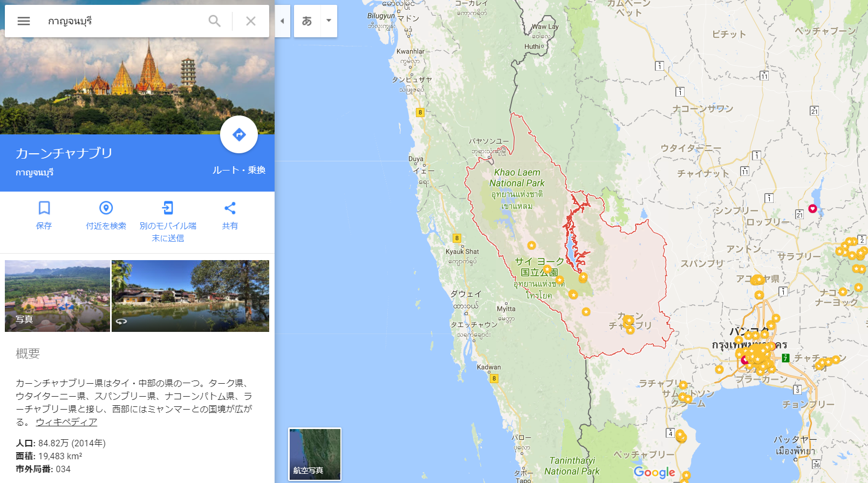The height and width of the screenshot is (483, 868).
Task: Search nearby with the location pin icon
Action: 106,208
